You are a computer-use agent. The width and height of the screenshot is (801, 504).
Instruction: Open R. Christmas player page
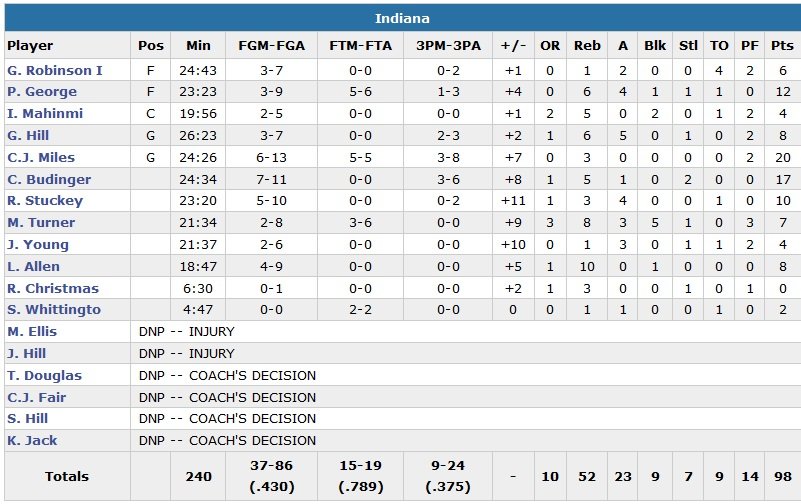(x=50, y=288)
